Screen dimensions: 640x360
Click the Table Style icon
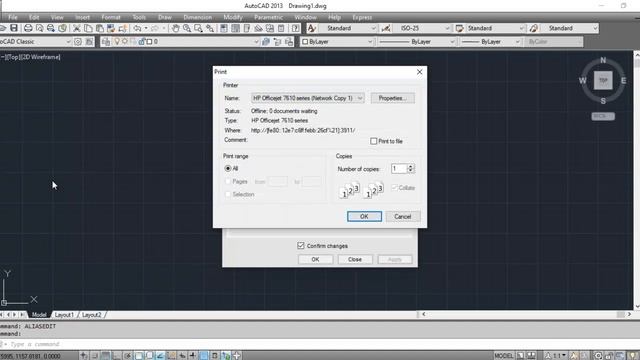[x=460, y=28]
